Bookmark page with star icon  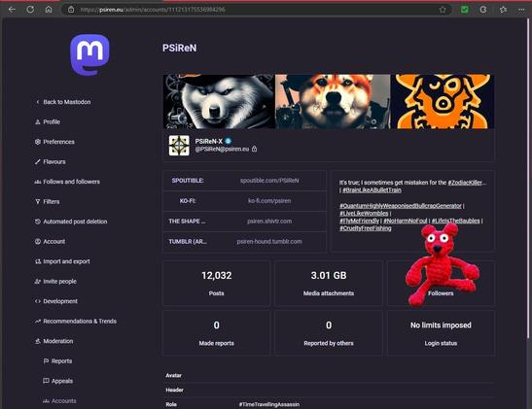coord(443,10)
